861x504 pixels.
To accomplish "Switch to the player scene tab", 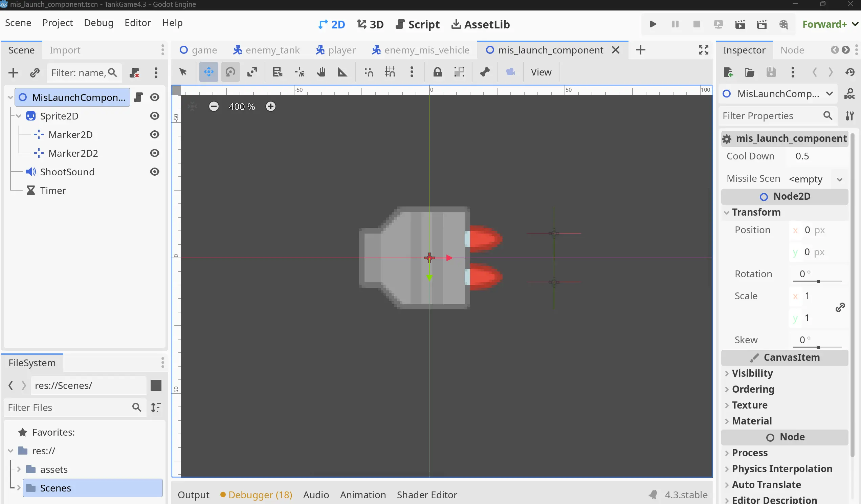I will pyautogui.click(x=335, y=50).
